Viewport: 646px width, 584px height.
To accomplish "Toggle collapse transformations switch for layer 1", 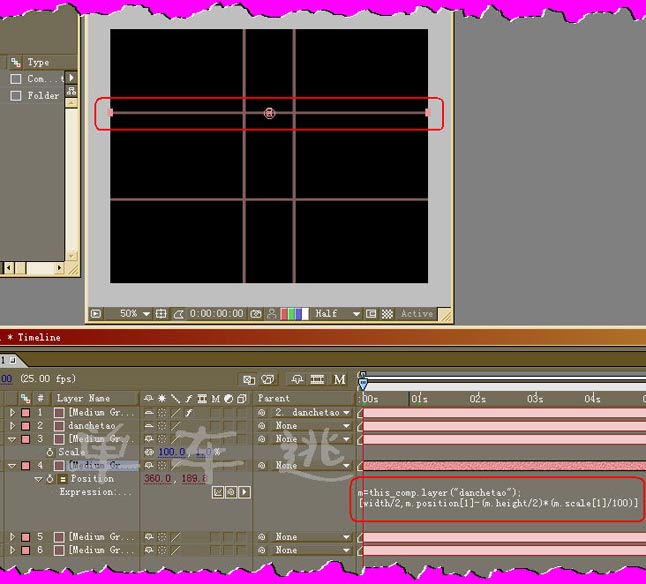I will (162, 412).
